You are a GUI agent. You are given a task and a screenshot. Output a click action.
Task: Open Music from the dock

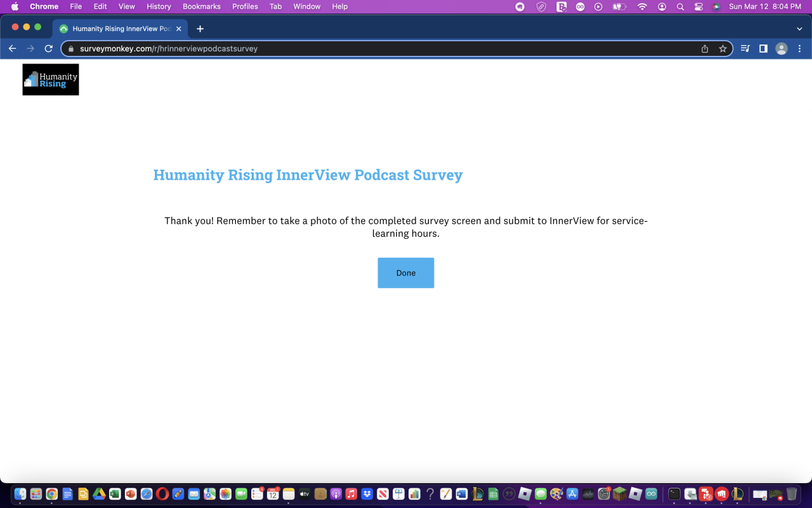click(351, 494)
